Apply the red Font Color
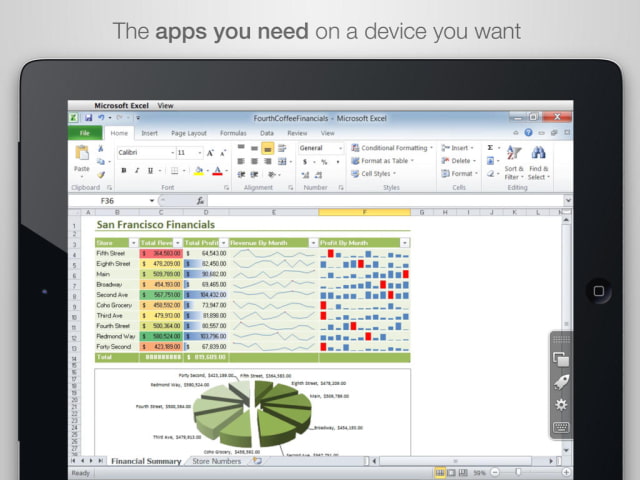Viewport: 640px width, 480px height. 218,171
